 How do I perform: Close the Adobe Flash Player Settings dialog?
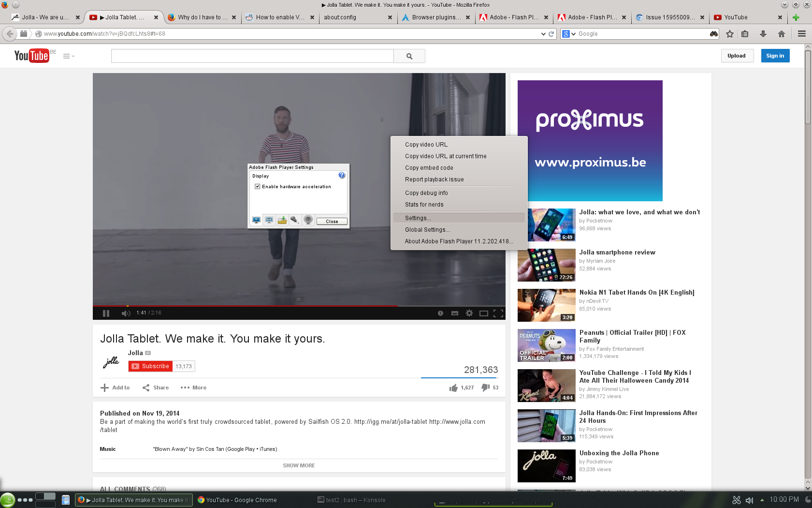coord(332,221)
